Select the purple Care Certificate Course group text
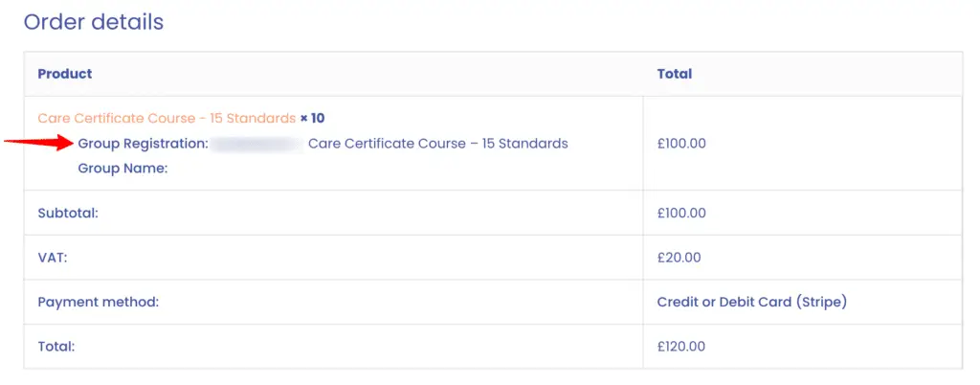Viewport: 980px width, 385px height. pos(438,144)
